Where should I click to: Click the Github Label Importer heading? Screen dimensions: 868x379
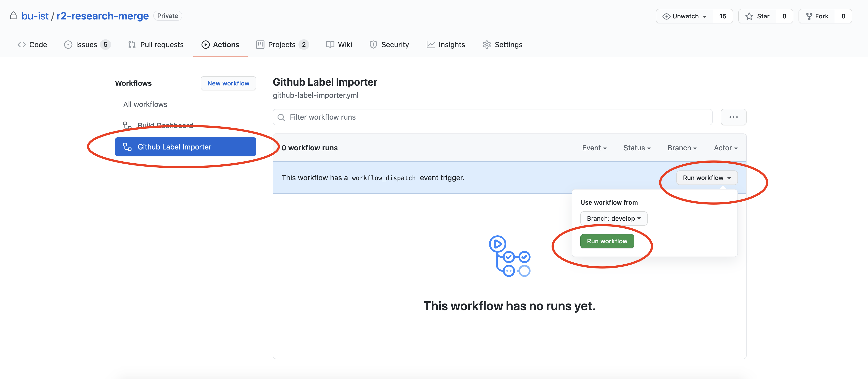325,82
